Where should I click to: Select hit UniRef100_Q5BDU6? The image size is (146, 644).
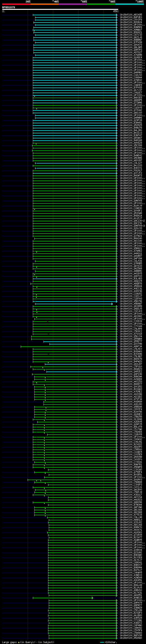pyautogui.click(x=131, y=407)
